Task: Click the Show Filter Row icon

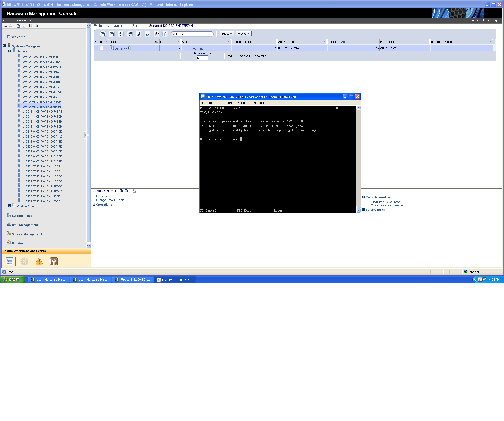Action: click(121, 34)
